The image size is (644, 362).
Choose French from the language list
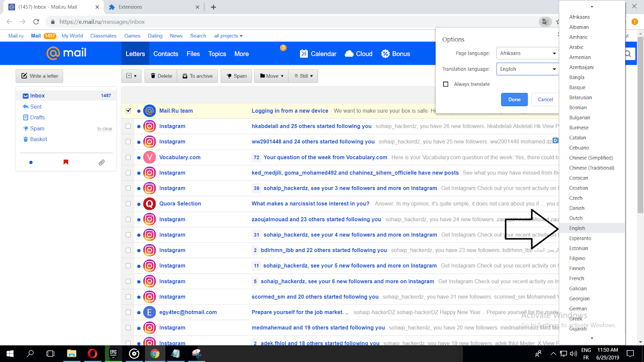click(592, 278)
